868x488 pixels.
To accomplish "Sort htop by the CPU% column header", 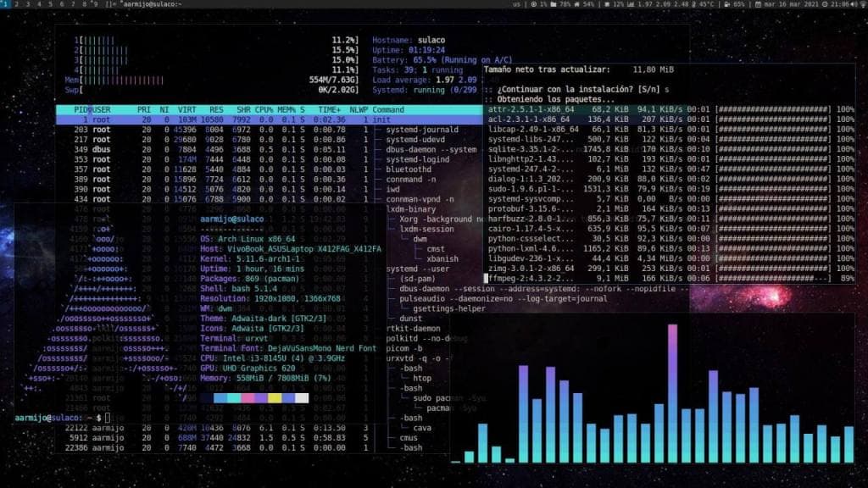I will coord(264,110).
